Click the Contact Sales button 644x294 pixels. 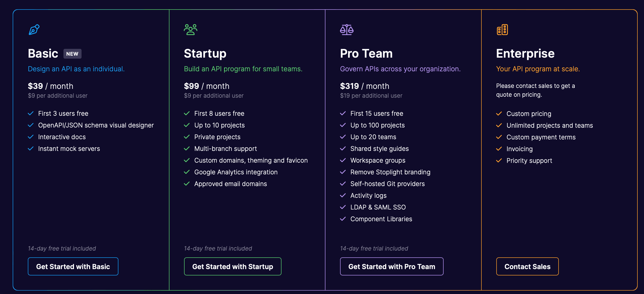[x=527, y=266]
